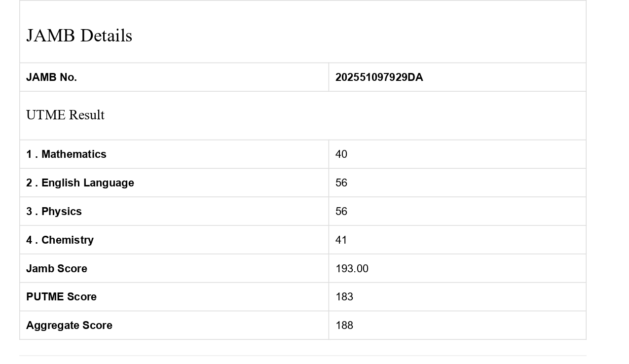Screen dimensions: 629x364
Task: Select the English Language score value
Action: point(341,183)
